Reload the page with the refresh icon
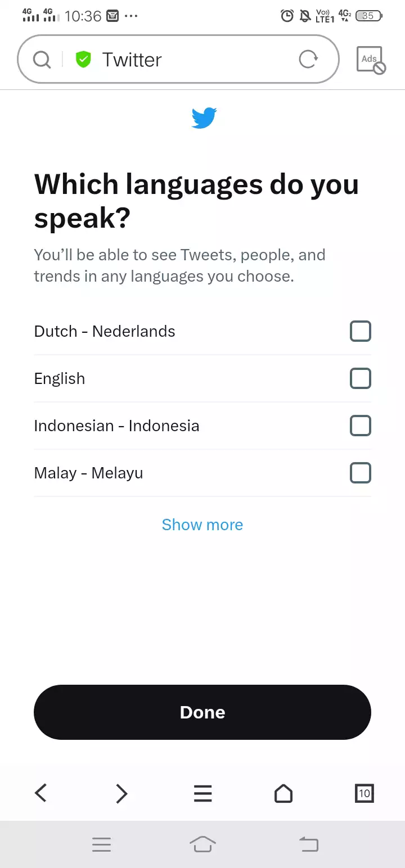 (308, 59)
